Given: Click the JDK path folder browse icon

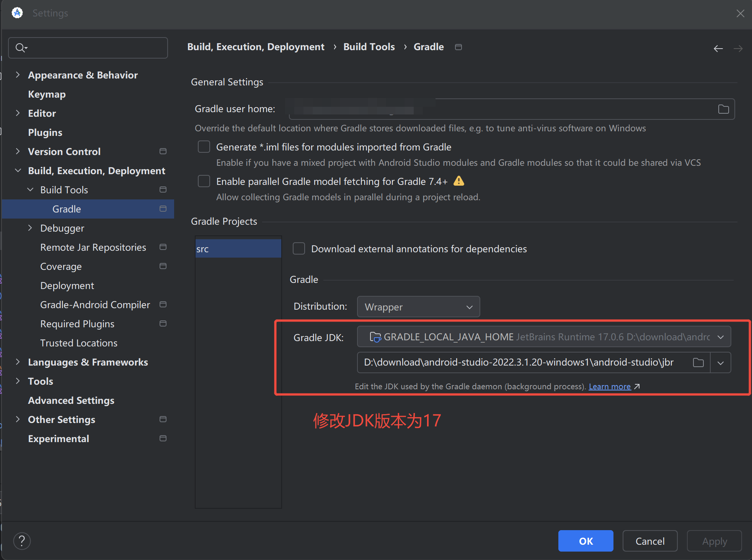Looking at the screenshot, I should tap(698, 362).
